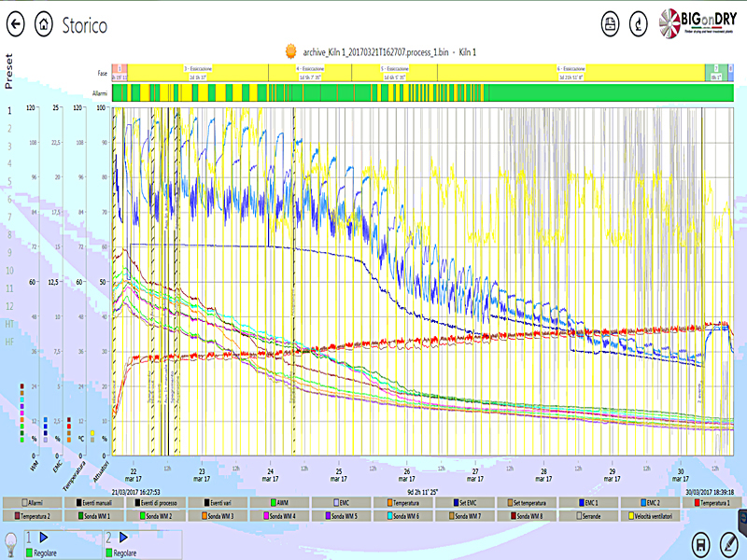
Task: Toggle the Sonda WM 6 series
Action: 403,516
